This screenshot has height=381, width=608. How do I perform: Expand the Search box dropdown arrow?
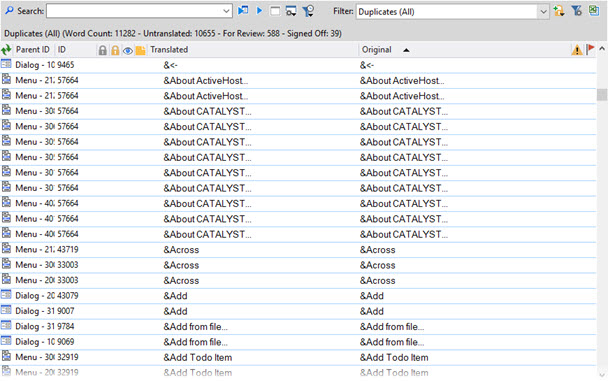coord(226,11)
